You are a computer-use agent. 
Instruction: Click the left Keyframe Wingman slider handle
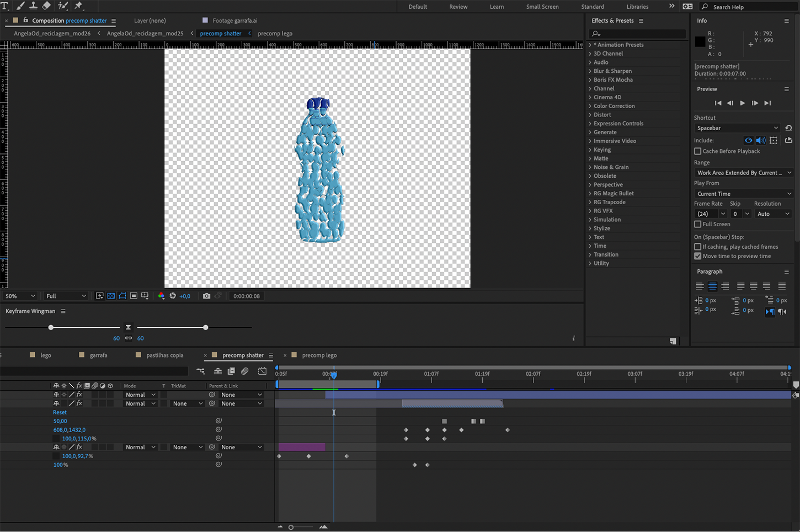click(51, 327)
